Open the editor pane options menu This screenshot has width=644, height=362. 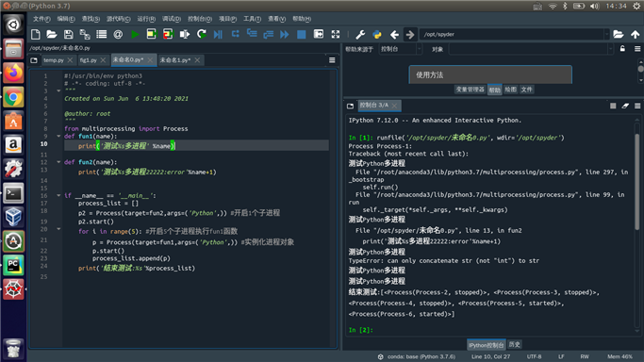(x=332, y=60)
